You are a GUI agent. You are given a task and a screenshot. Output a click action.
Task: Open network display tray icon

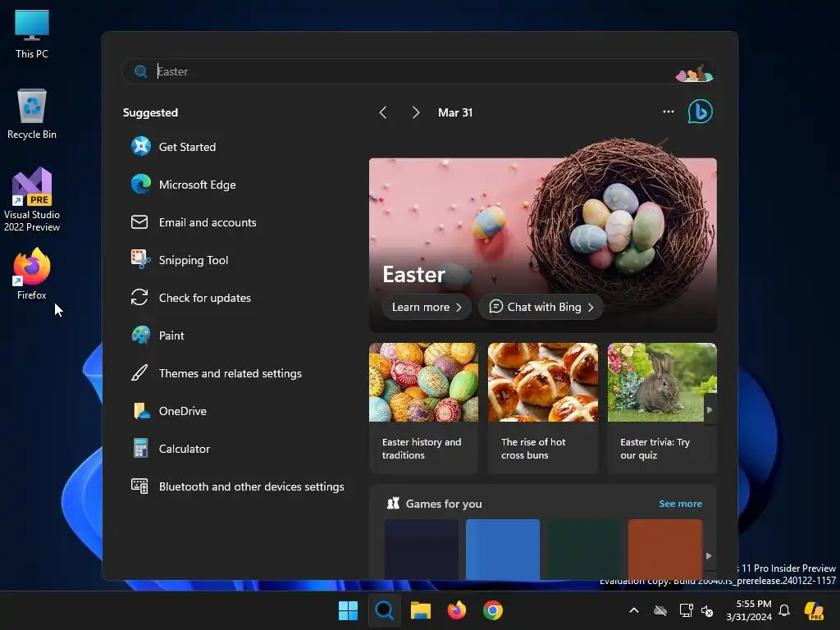pos(686,610)
